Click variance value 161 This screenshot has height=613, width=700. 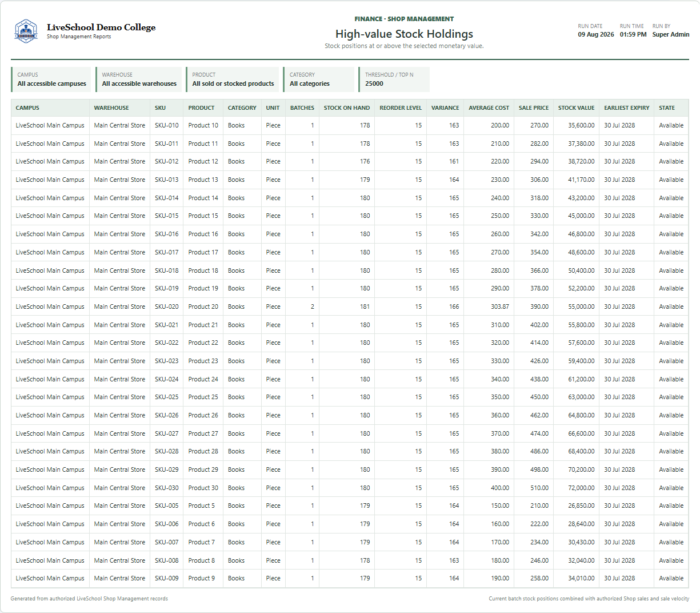click(x=454, y=161)
